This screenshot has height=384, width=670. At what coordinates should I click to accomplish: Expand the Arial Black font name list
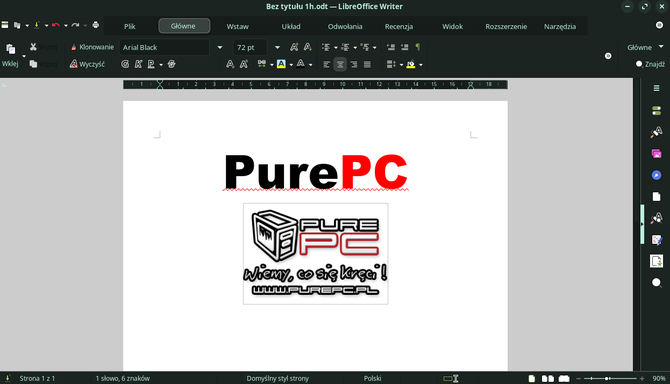pyautogui.click(x=220, y=47)
